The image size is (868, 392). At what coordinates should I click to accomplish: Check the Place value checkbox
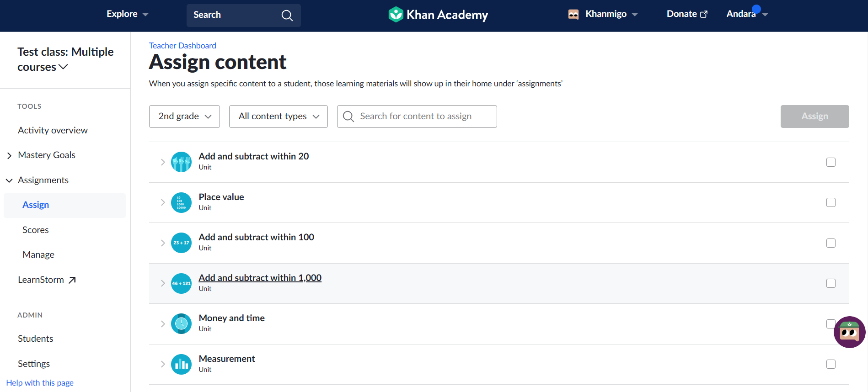[x=831, y=202]
